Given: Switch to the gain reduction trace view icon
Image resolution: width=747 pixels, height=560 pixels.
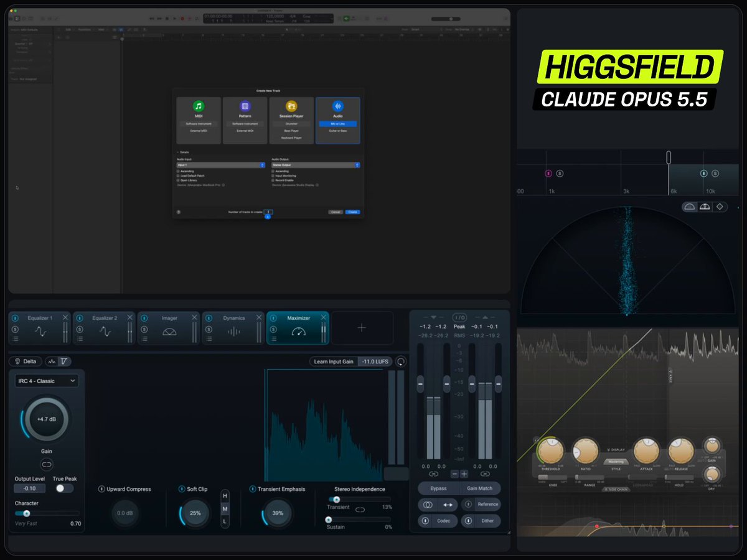Looking at the screenshot, I should tap(65, 361).
